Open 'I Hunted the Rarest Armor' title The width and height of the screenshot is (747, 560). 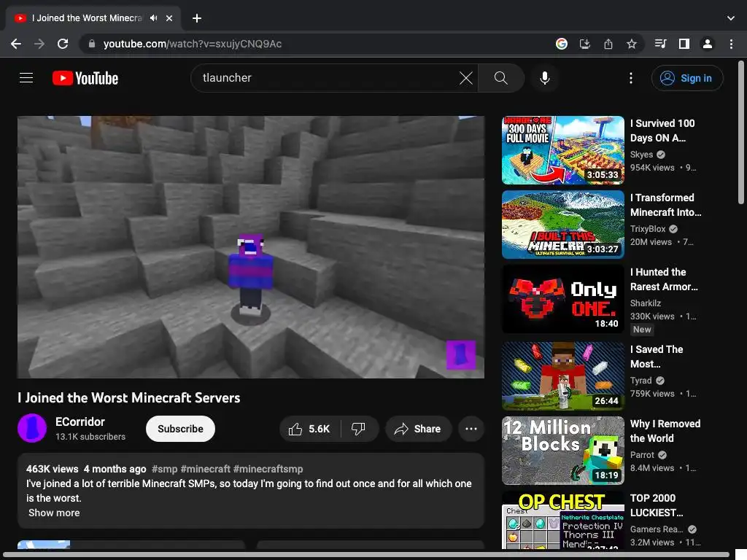tap(664, 279)
